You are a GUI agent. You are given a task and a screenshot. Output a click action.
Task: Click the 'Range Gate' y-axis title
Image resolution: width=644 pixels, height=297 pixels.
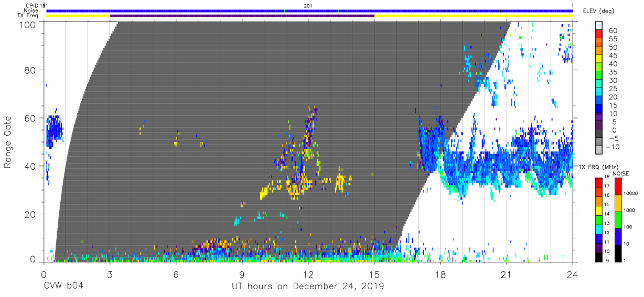pos(8,141)
